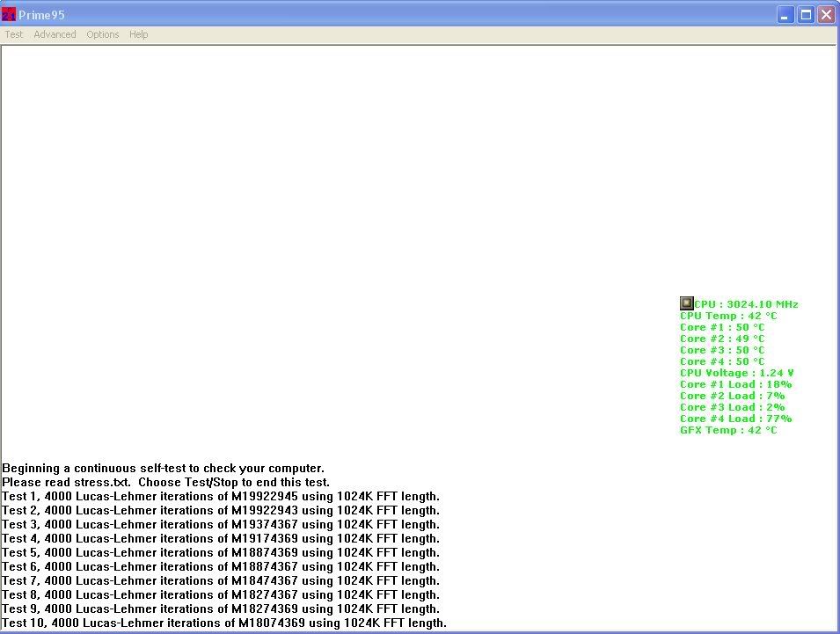Screen dimensions: 840x634
Task: Click the 'Core #4 : 50 °C' reading
Action: click(723, 361)
